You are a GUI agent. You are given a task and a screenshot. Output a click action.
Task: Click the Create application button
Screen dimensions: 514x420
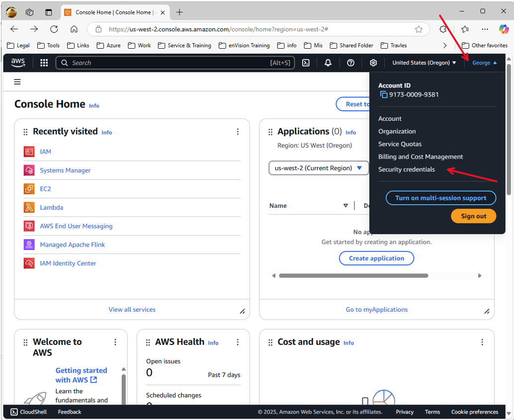click(x=376, y=258)
